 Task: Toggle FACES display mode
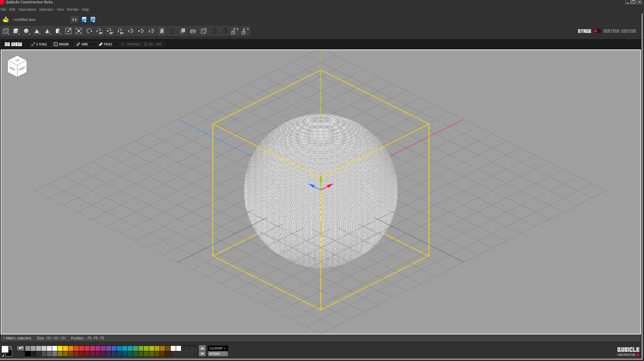[109, 44]
